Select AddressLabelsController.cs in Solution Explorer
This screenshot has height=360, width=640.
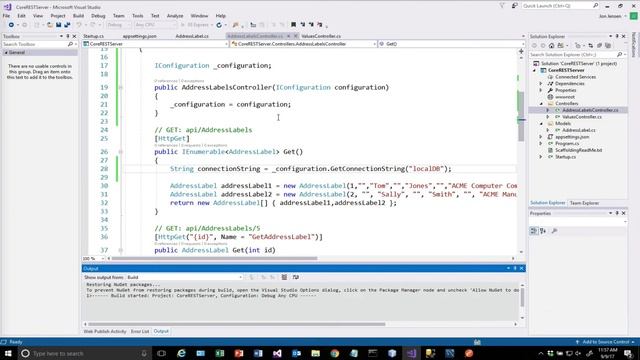(x=590, y=110)
